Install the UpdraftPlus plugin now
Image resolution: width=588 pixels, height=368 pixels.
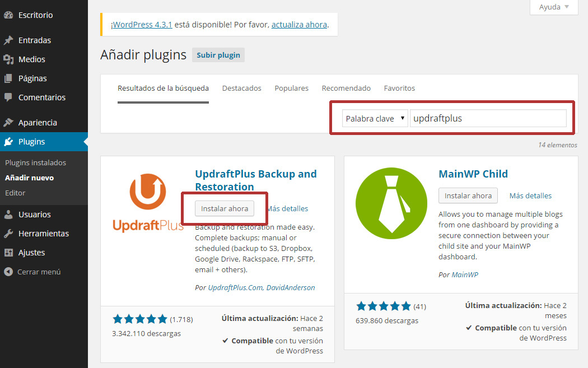[224, 208]
